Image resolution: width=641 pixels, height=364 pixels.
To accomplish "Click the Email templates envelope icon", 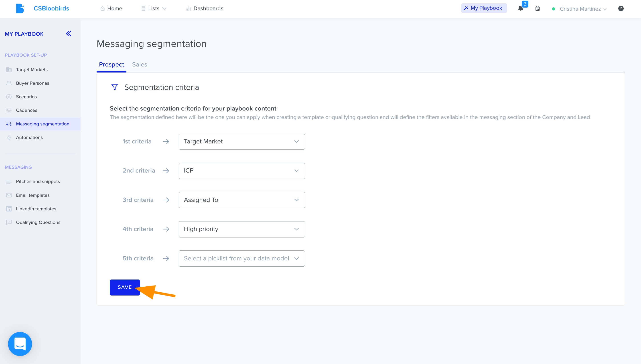I will (x=9, y=195).
